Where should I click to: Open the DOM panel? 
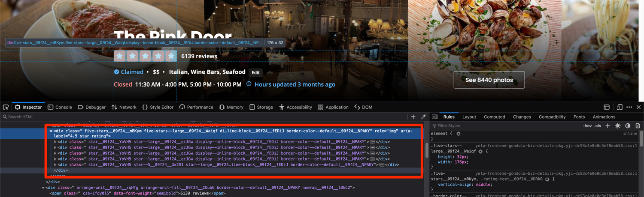click(x=363, y=107)
